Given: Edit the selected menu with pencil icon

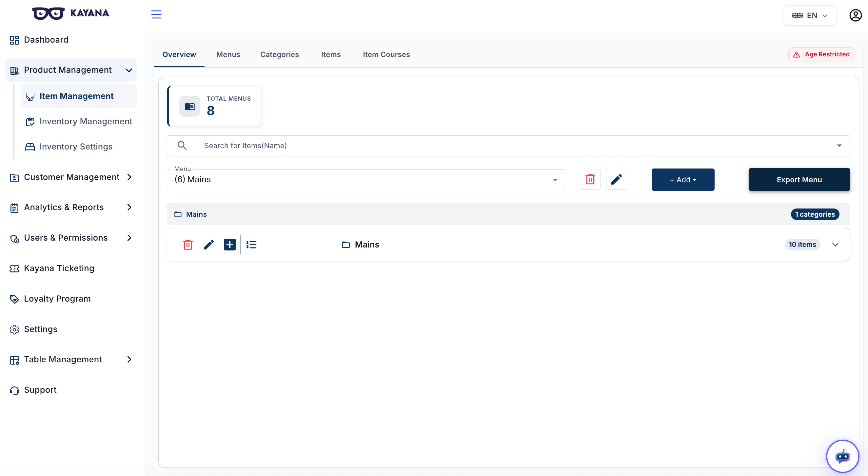Looking at the screenshot, I should pos(616,180).
